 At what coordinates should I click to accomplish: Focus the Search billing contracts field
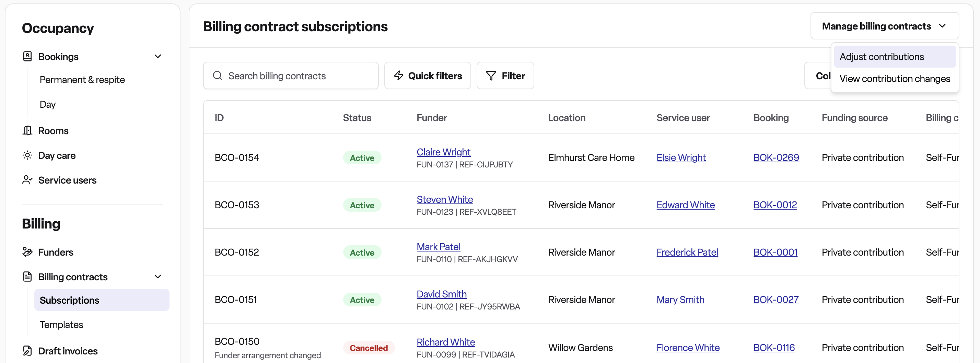[291, 76]
